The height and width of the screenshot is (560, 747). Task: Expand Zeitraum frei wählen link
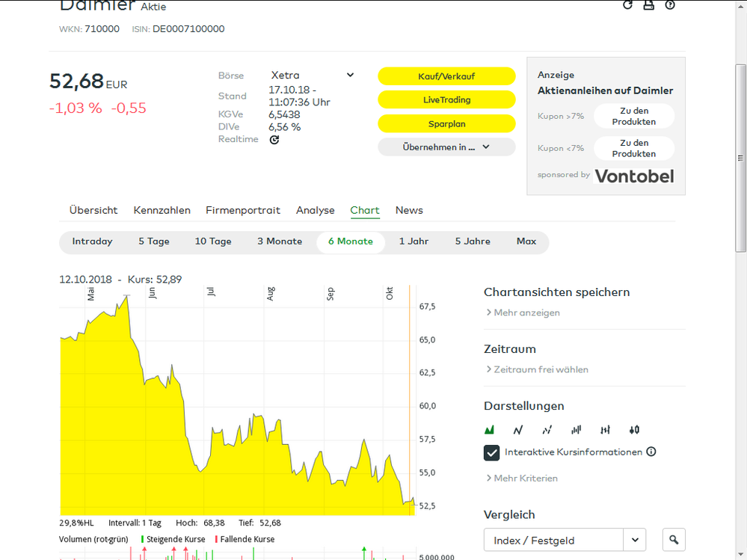pyautogui.click(x=541, y=369)
